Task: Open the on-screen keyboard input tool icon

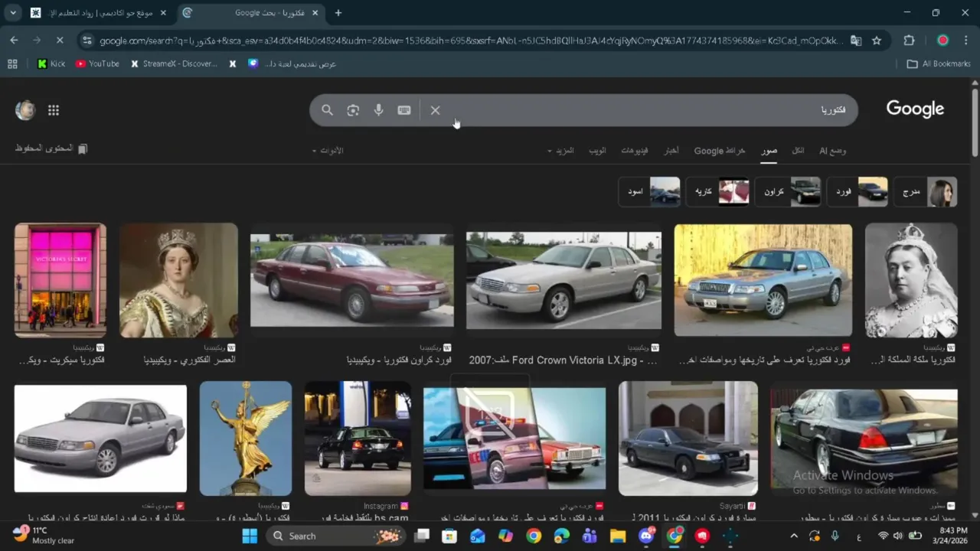Action: coord(404,110)
